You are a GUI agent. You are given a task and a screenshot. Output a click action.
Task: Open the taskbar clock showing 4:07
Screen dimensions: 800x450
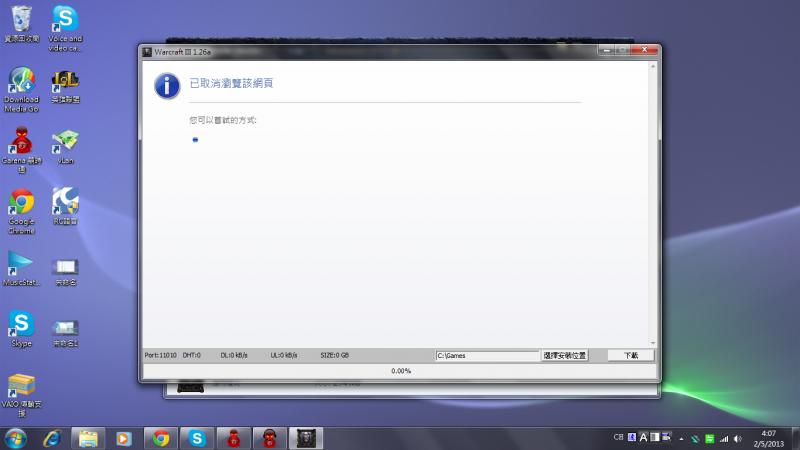pos(768,438)
